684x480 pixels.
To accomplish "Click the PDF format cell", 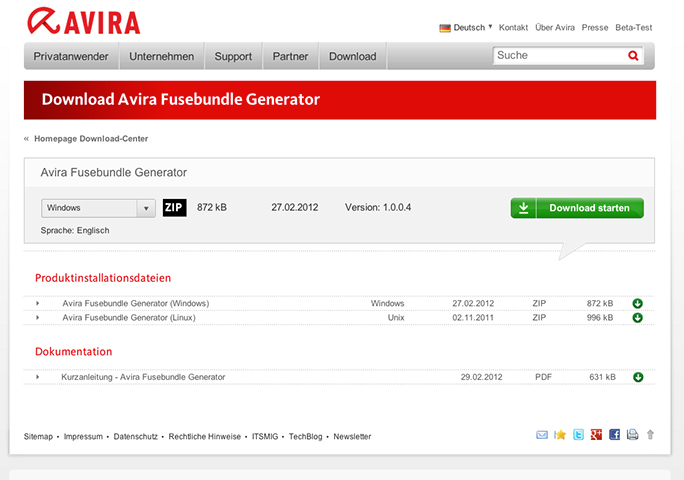I will pos(544,377).
